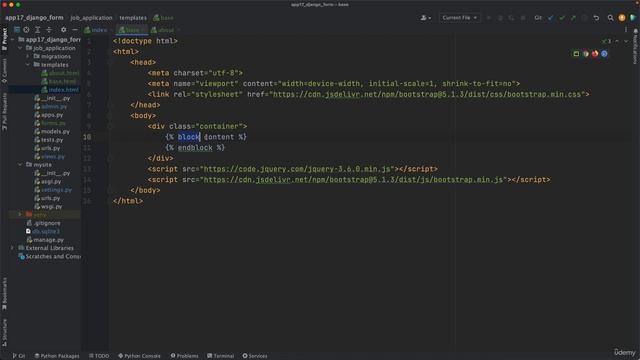This screenshot has height=360, width=640.
Task: Open settings.py in mysite
Action: 53,190
